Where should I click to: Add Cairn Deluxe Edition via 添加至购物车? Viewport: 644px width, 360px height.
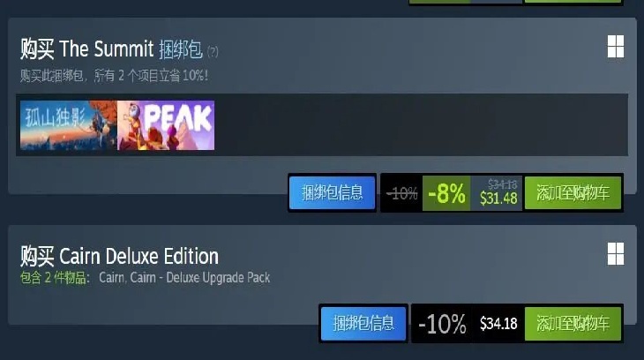point(573,324)
